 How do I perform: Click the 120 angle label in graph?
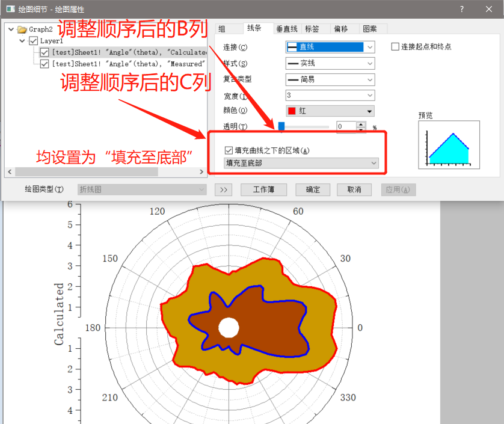tap(157, 211)
